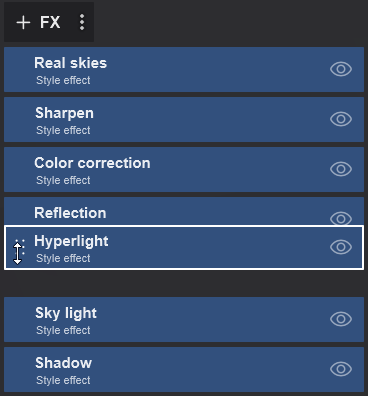The height and width of the screenshot is (396, 368).
Task: Click the plus icon next to FX
Action: tap(23, 23)
